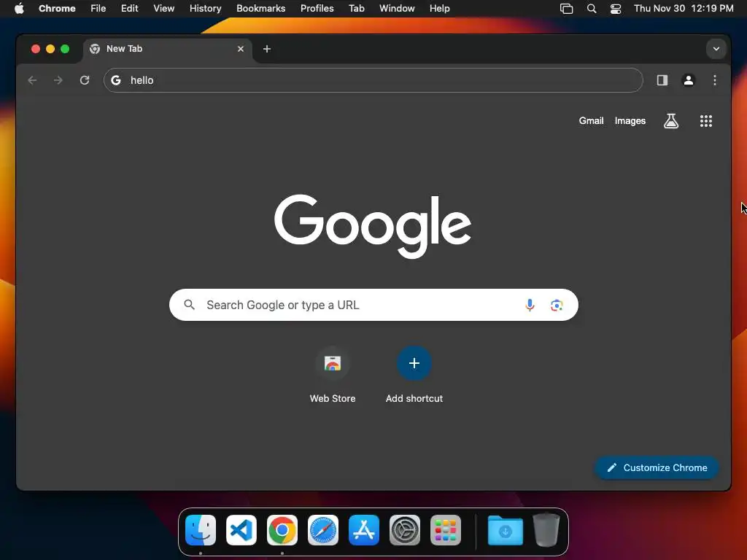Viewport: 747px width, 560px height.
Task: Open the Bookmarks menu
Action: point(260,9)
